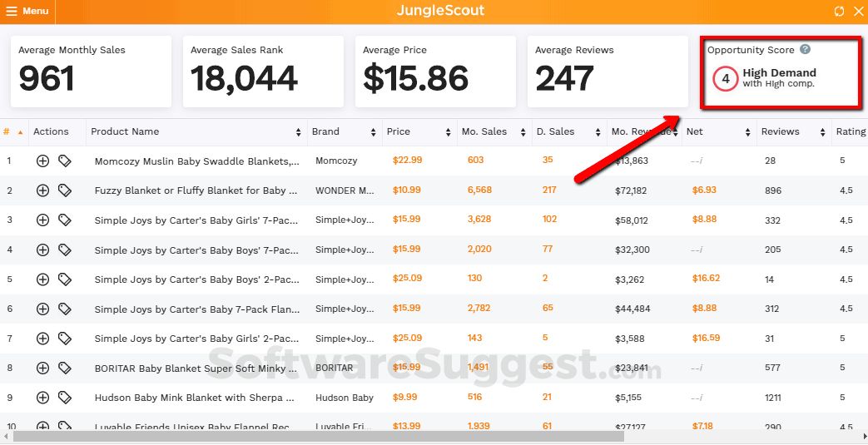Screen dimensions: 868x445
Task: Close the JungleScout window
Action: [858, 12]
